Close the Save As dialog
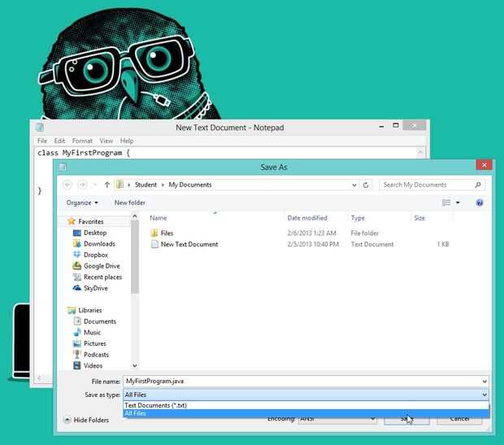The height and width of the screenshot is (445, 504). click(484, 165)
